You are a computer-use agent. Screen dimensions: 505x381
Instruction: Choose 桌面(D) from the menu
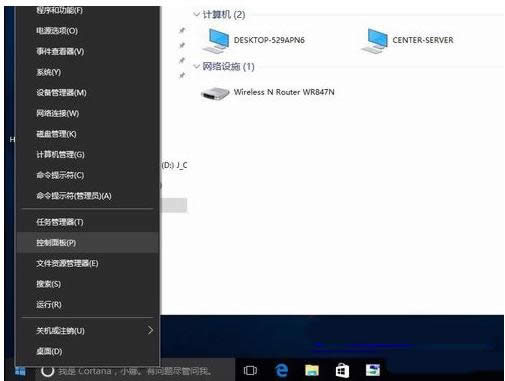[87, 351]
